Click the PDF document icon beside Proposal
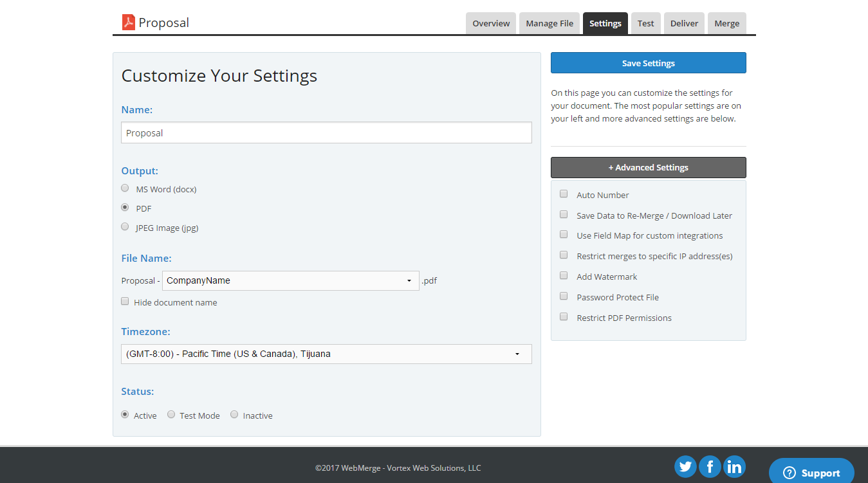 point(129,23)
